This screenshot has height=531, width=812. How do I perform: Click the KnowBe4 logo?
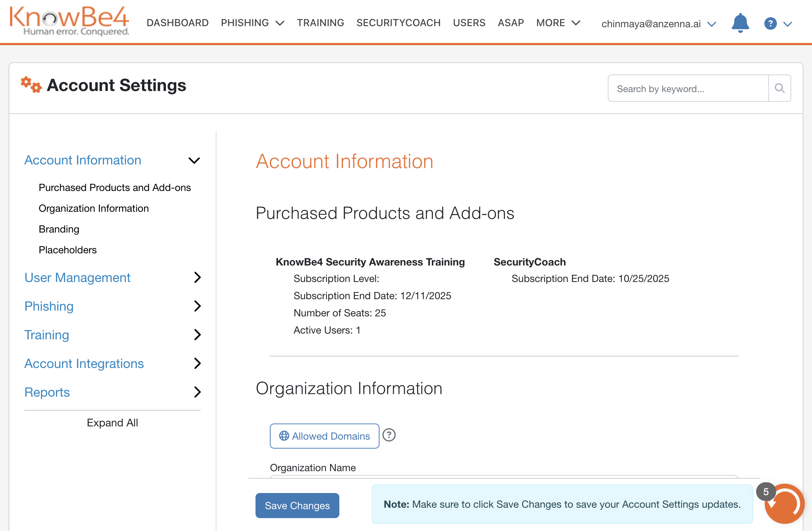click(x=70, y=21)
